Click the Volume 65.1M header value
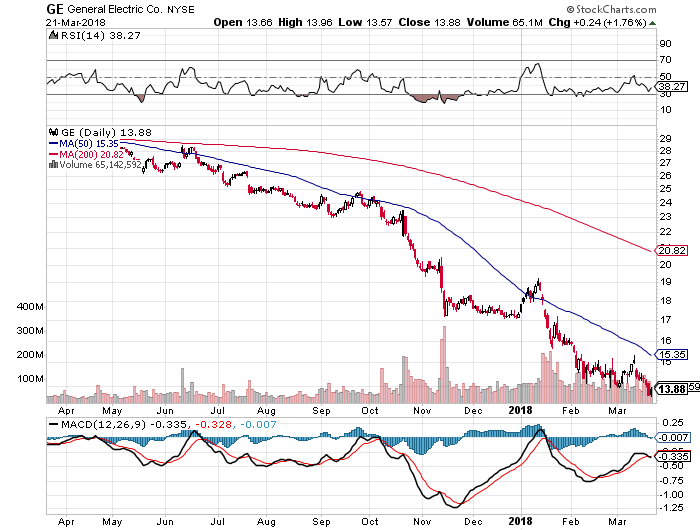Screen dimensions: 700x530 504,22
